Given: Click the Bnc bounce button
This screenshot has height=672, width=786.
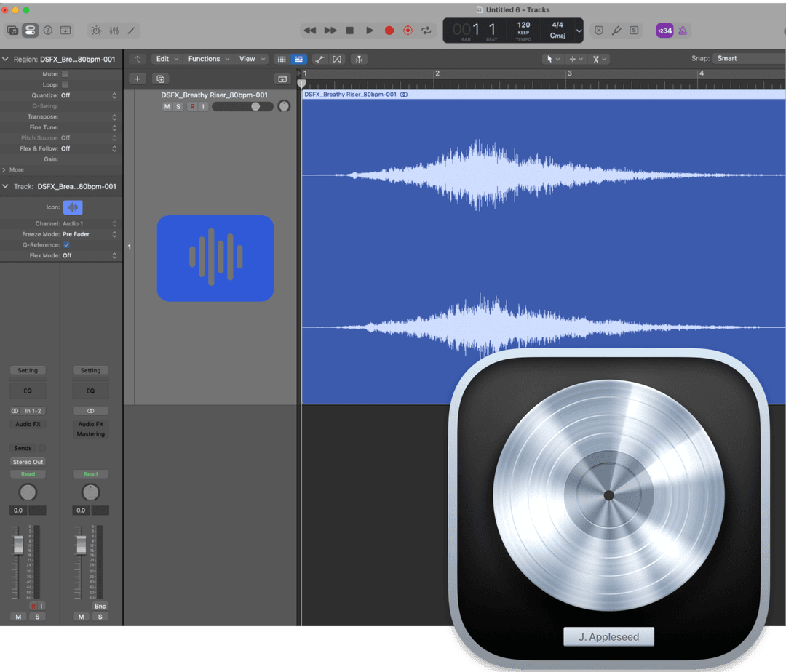Looking at the screenshot, I should (x=100, y=607).
